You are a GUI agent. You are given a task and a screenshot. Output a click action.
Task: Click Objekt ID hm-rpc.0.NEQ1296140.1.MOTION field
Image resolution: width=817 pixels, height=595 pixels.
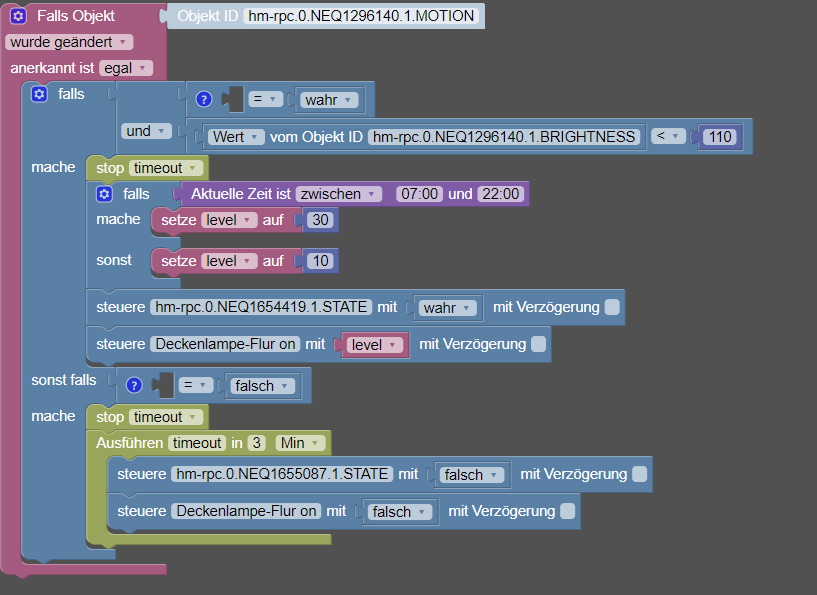click(361, 16)
